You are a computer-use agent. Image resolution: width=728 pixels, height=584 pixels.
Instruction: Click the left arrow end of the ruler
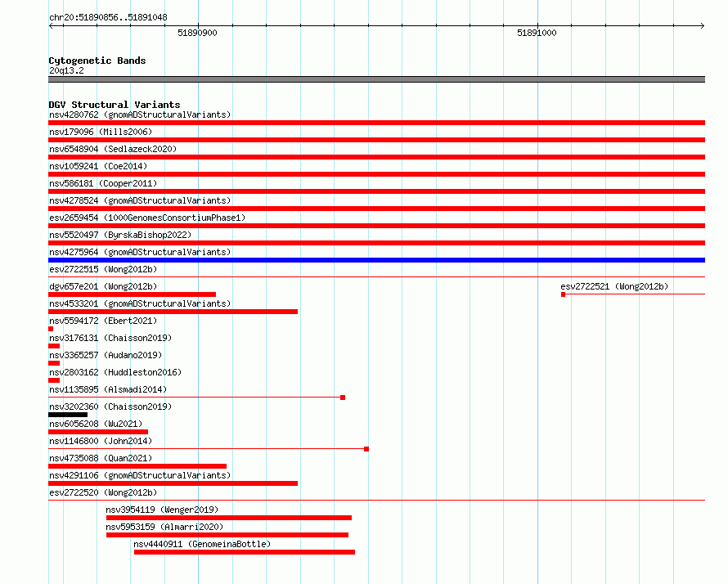coord(51,26)
